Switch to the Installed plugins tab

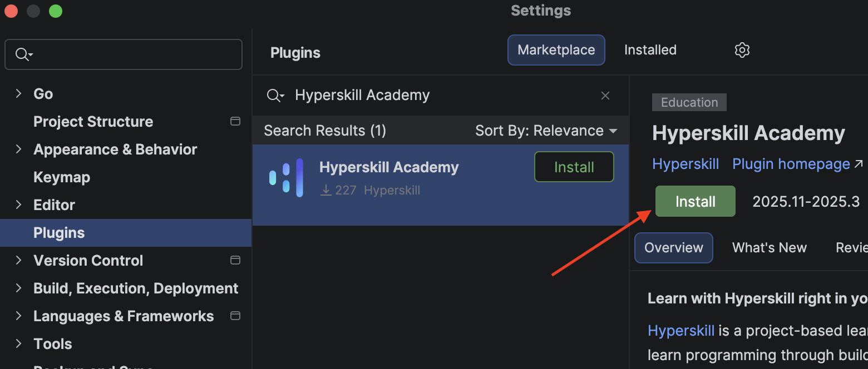tap(650, 50)
